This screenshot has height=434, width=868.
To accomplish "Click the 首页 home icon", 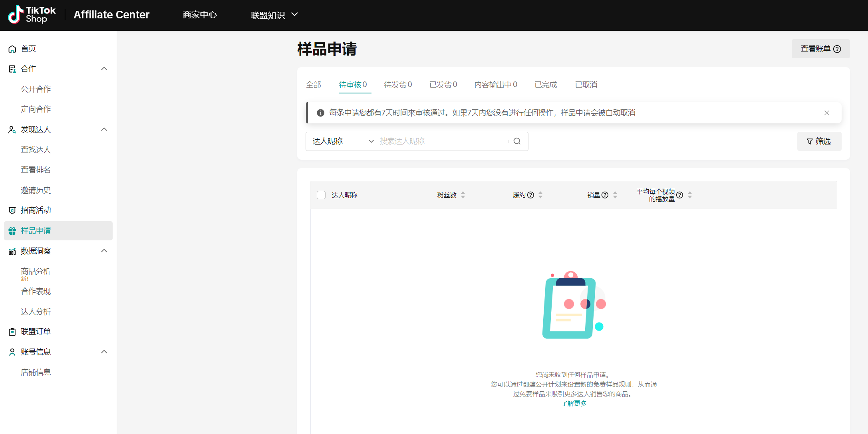I will 12,49.
